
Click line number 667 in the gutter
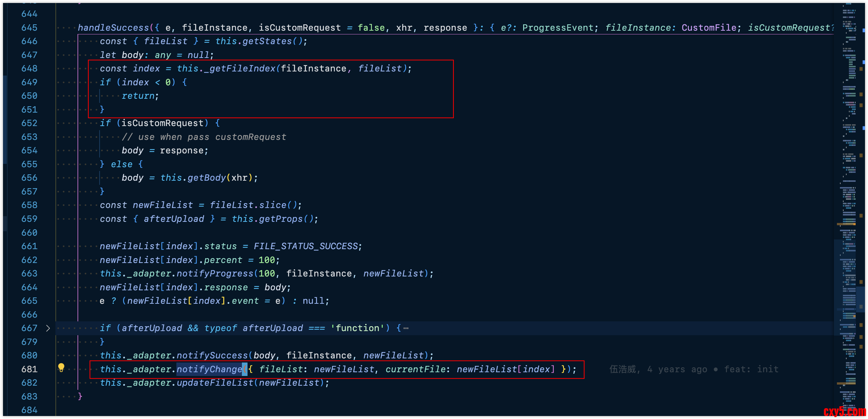(29, 328)
